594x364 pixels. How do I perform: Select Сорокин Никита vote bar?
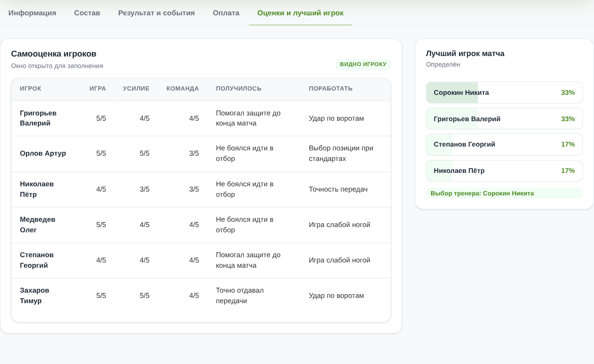coord(504,92)
